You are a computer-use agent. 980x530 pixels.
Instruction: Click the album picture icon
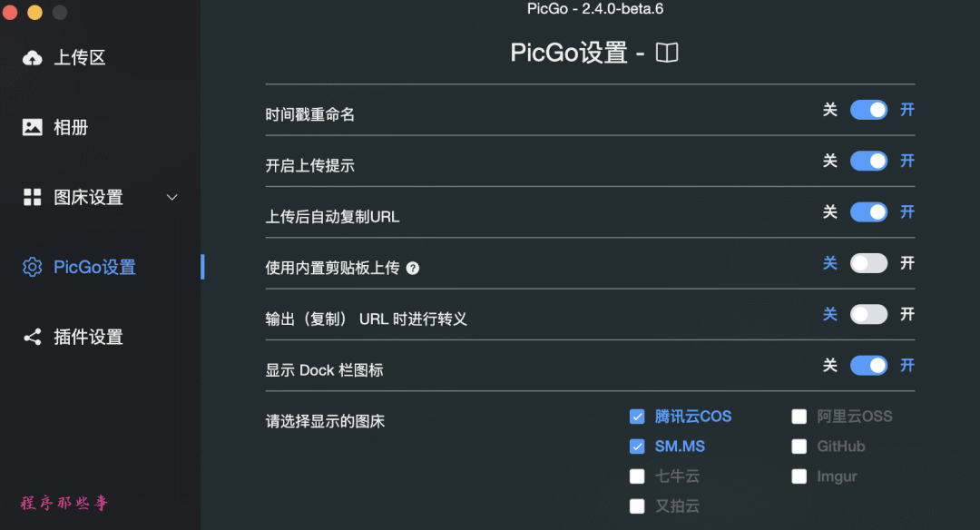pos(33,127)
